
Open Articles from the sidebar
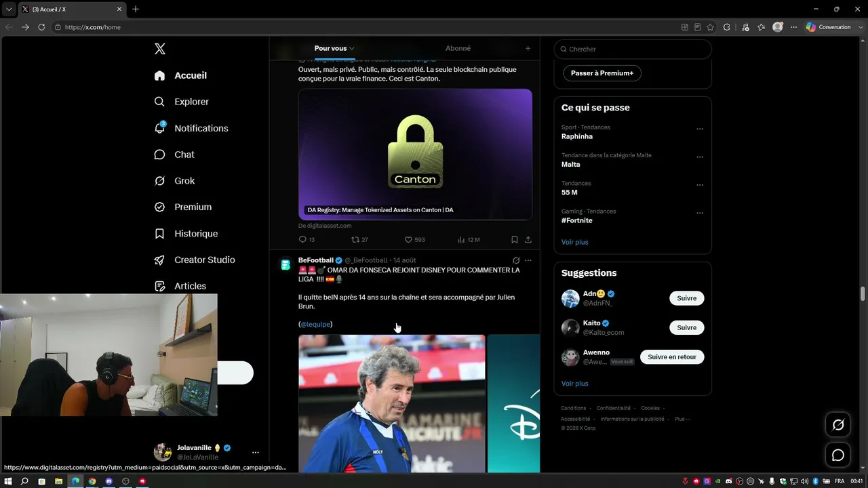coord(180,286)
